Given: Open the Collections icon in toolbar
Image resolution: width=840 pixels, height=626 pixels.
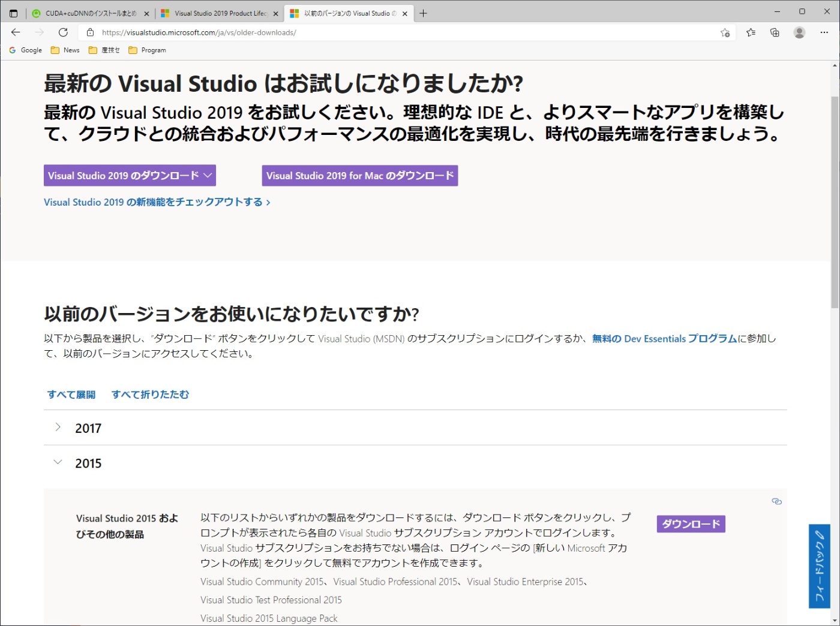Looking at the screenshot, I should tap(775, 32).
